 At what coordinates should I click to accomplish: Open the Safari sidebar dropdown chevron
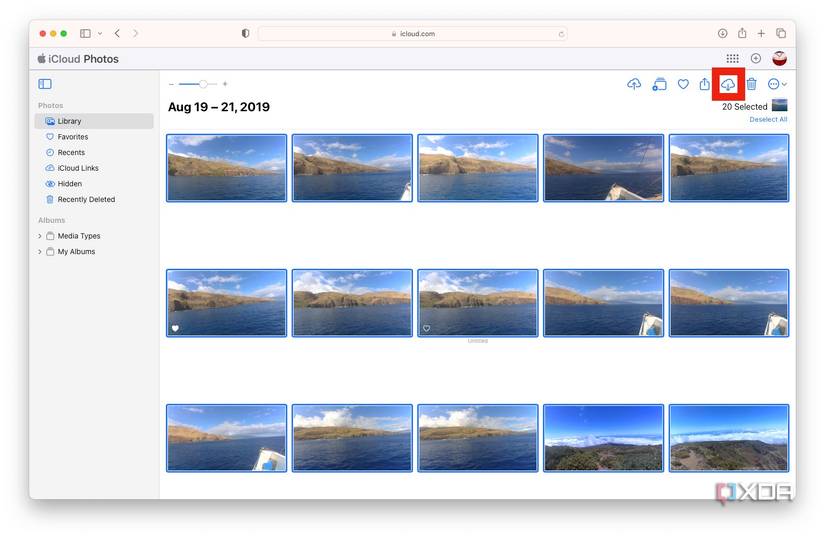tap(100, 33)
